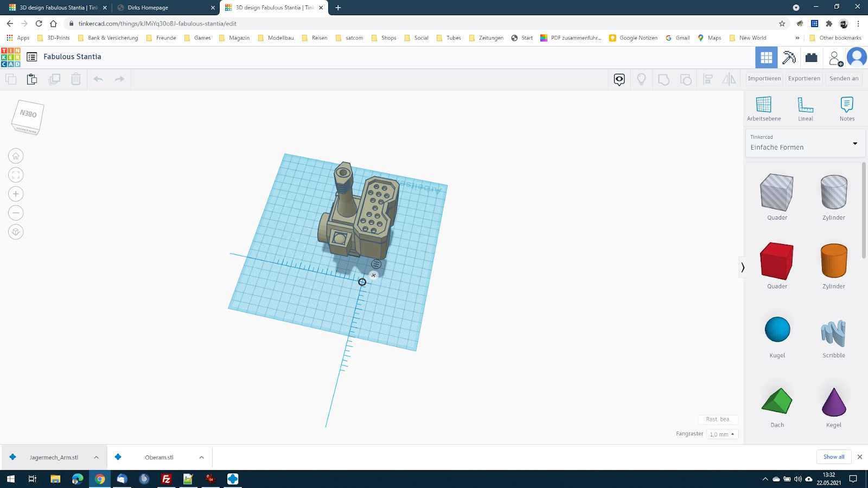868x488 pixels.
Task: Click the Importieren button
Action: 764,79
